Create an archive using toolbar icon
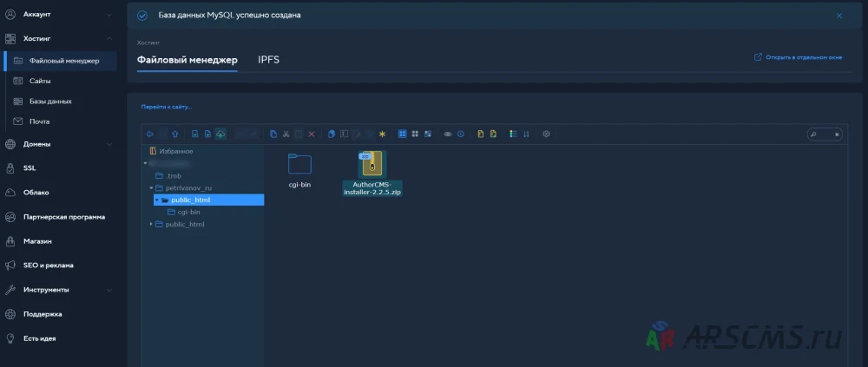Screen dimensions: 868x367 click(493, 134)
